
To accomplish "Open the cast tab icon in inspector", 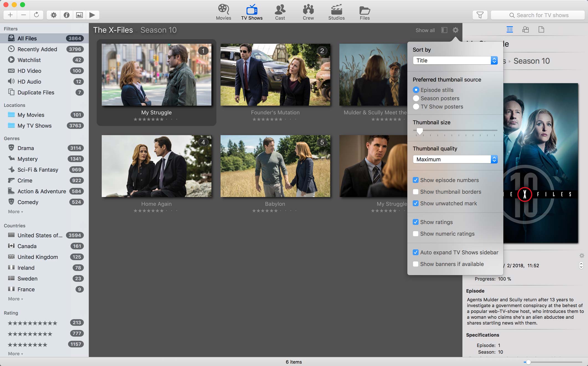I will [x=525, y=29].
